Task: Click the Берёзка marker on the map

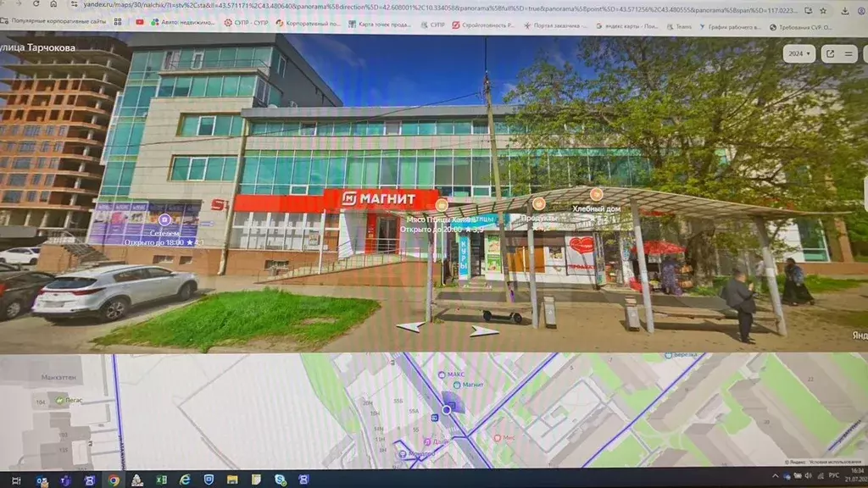Action: (682, 355)
